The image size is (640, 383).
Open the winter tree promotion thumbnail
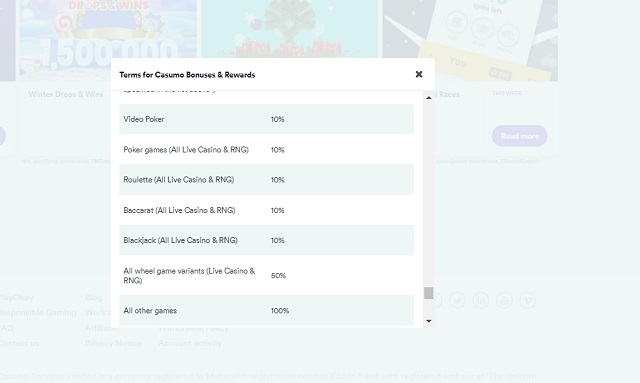click(290, 29)
